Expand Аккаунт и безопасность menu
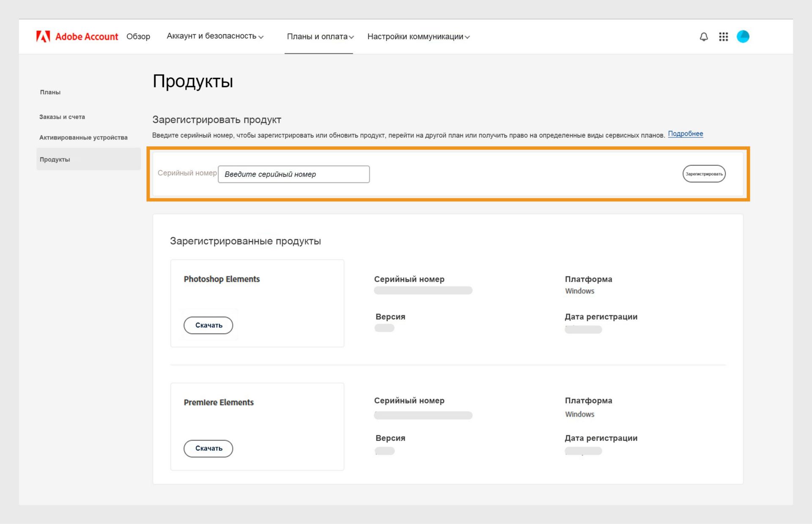 (215, 36)
